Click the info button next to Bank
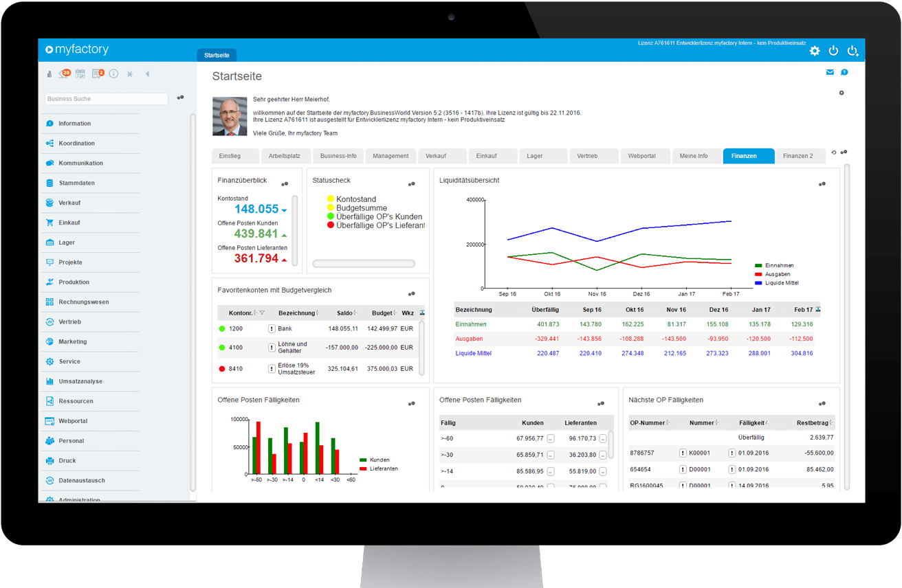 272,329
